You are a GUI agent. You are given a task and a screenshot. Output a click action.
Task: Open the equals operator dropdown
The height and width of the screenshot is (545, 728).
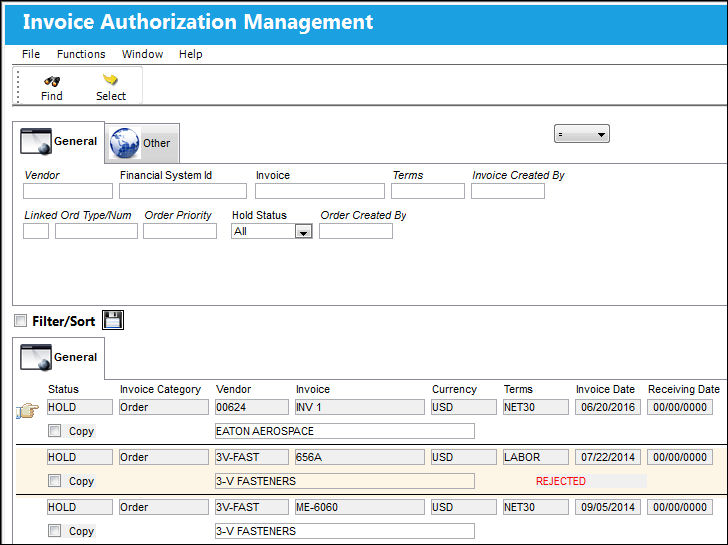(582, 134)
